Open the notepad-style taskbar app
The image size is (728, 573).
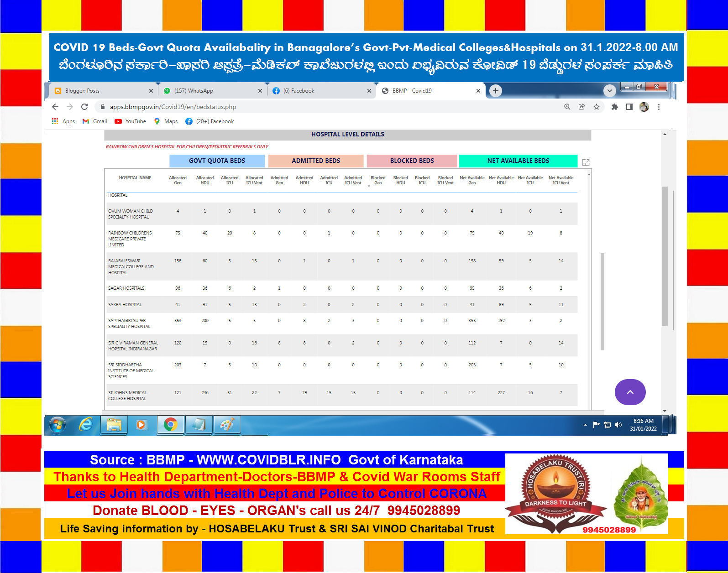199,425
